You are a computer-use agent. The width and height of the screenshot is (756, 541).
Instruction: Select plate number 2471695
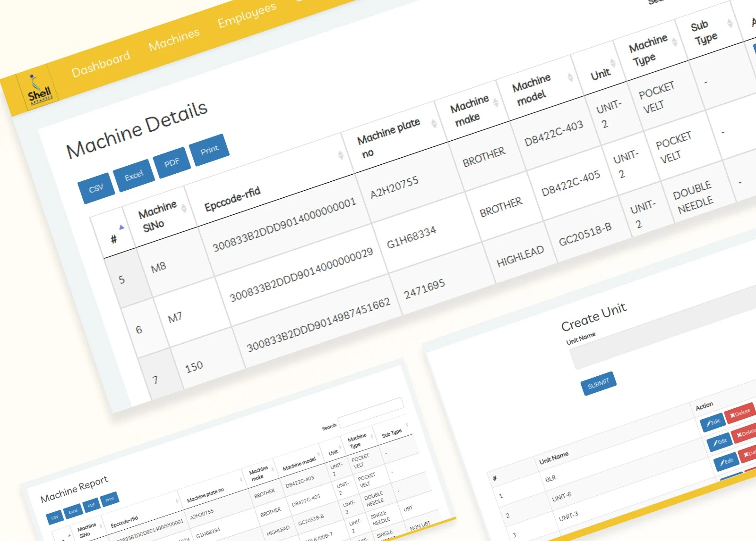[x=424, y=288]
